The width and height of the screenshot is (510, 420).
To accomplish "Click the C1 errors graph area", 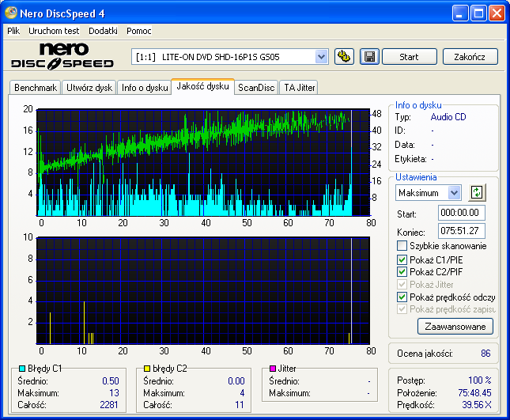I will click(x=203, y=163).
